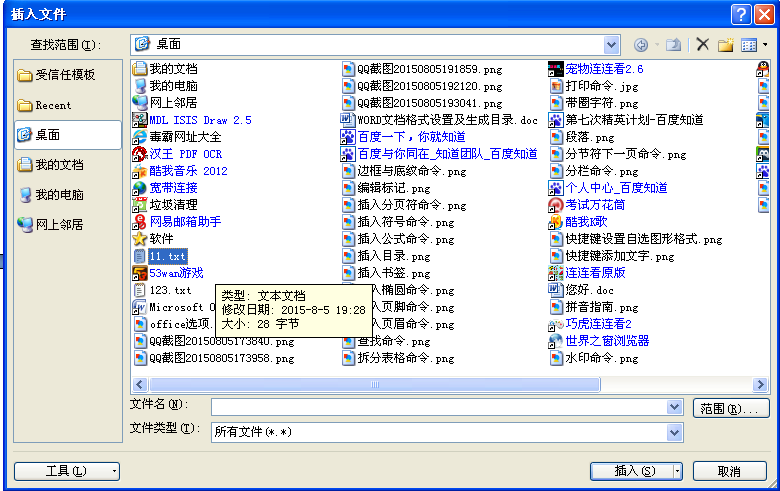Image resolution: width=780 pixels, height=491 pixels.
Task: Click the Back navigation arrow icon
Action: (641, 45)
